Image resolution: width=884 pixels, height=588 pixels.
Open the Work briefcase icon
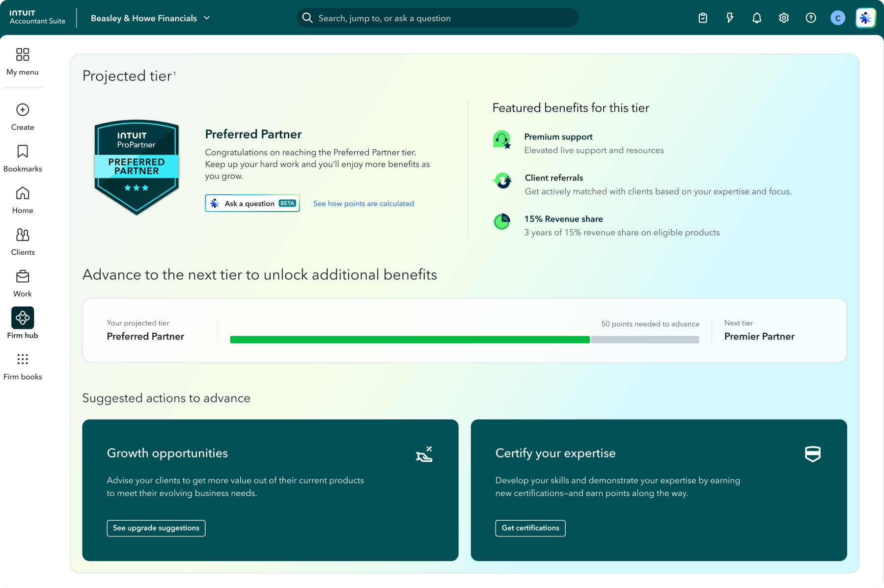point(23,276)
